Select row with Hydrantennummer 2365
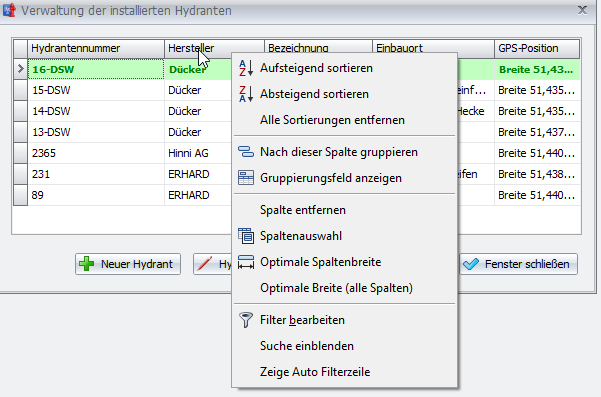This screenshot has width=601, height=397. point(96,153)
